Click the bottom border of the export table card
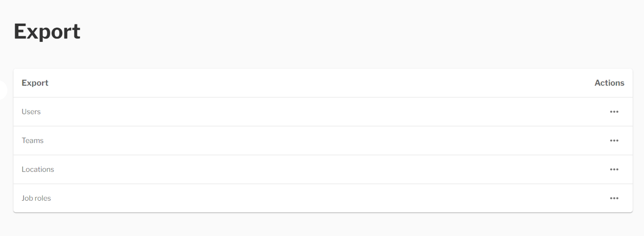 click(323, 212)
